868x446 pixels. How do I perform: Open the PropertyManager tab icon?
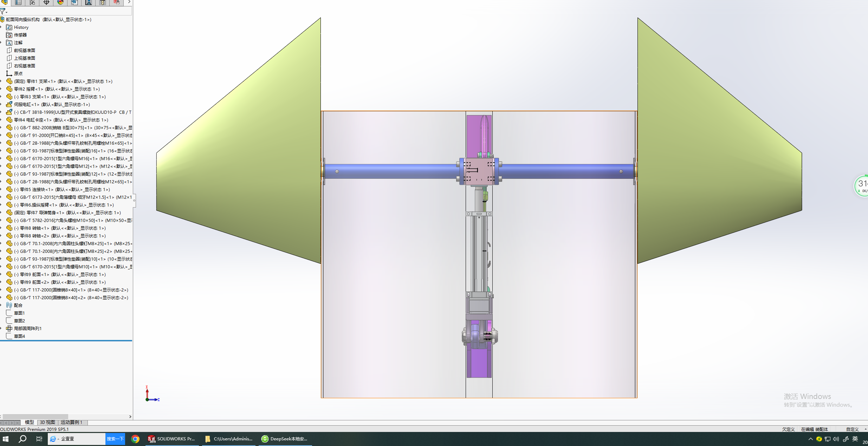click(18, 2)
